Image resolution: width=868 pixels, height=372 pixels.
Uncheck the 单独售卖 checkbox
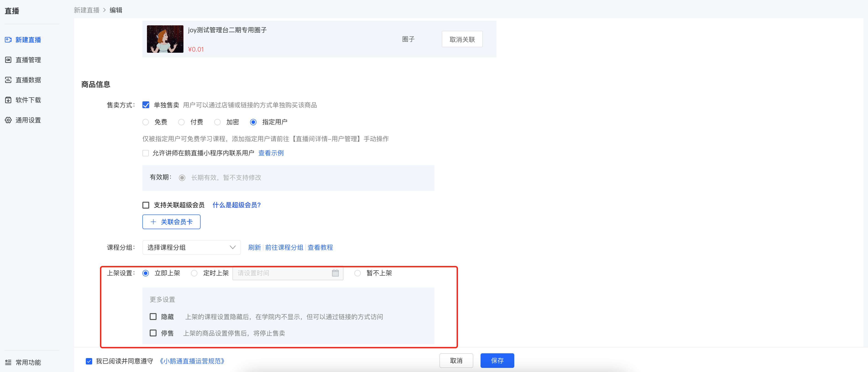(146, 105)
